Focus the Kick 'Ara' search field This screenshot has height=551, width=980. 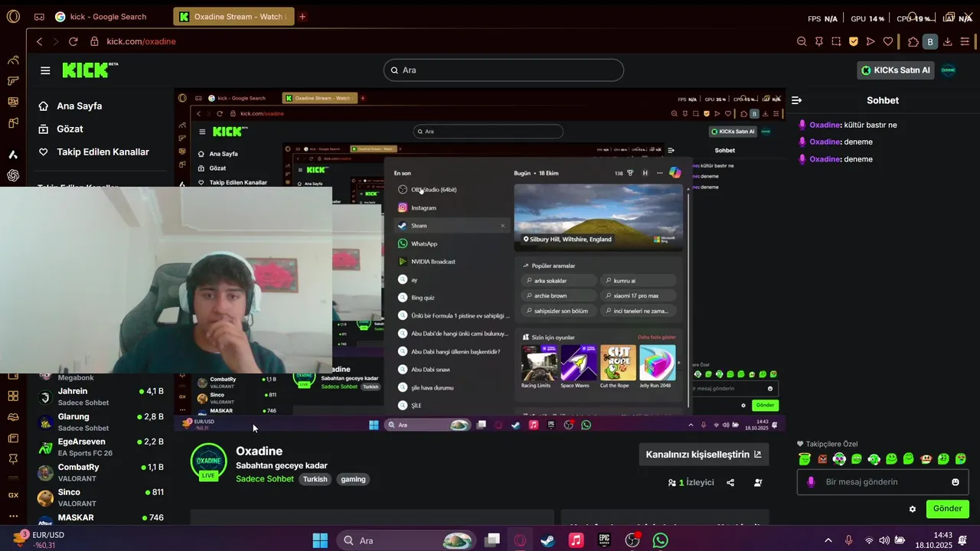click(504, 70)
